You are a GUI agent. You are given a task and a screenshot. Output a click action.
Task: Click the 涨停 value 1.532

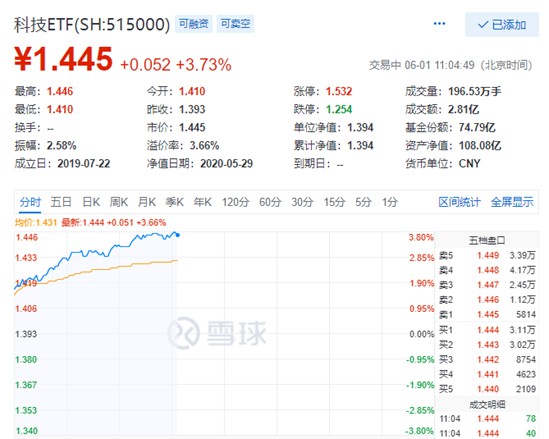[x=339, y=91]
